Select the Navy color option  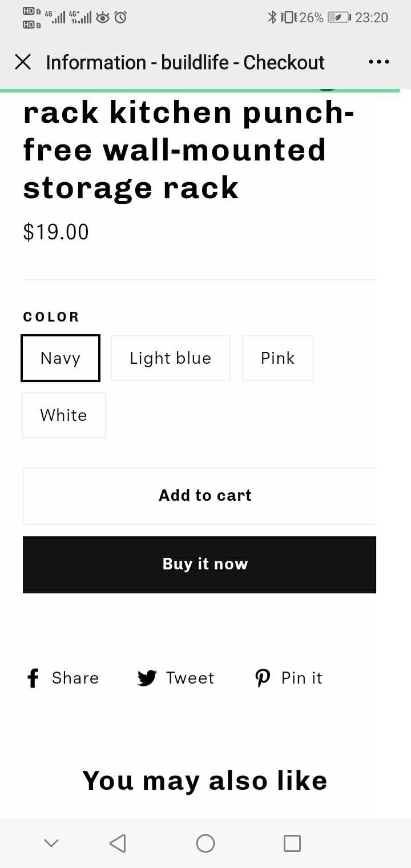click(61, 358)
